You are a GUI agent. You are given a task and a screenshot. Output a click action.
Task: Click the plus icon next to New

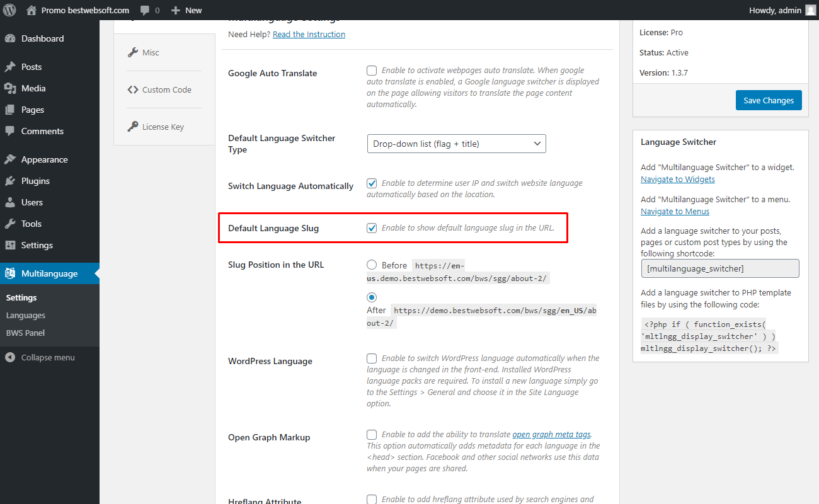click(176, 10)
